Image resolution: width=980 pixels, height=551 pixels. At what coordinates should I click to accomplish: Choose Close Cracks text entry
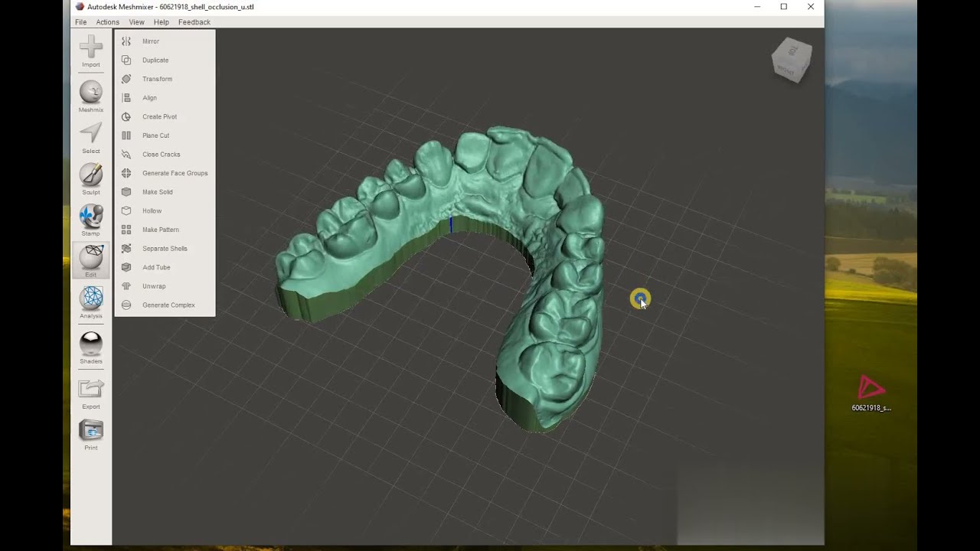click(x=161, y=154)
